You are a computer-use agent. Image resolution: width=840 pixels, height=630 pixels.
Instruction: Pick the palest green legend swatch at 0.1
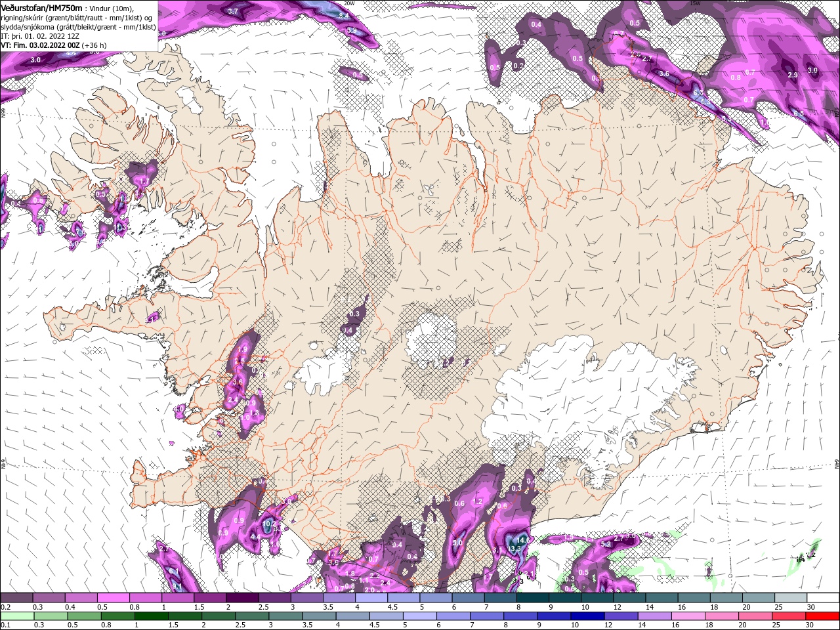(16, 616)
